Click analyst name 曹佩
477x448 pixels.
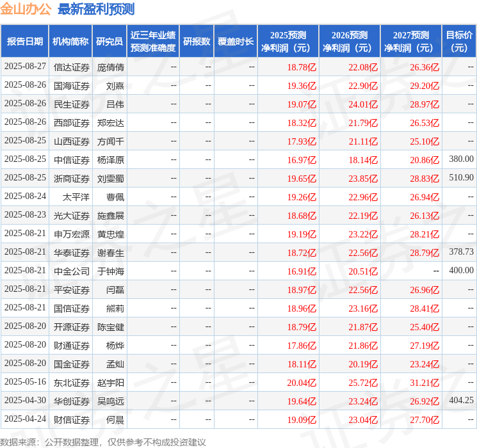(115, 197)
